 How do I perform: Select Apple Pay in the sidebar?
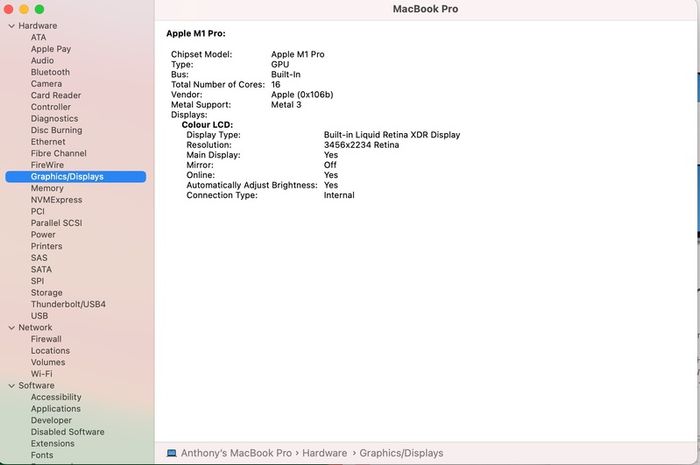click(51, 49)
